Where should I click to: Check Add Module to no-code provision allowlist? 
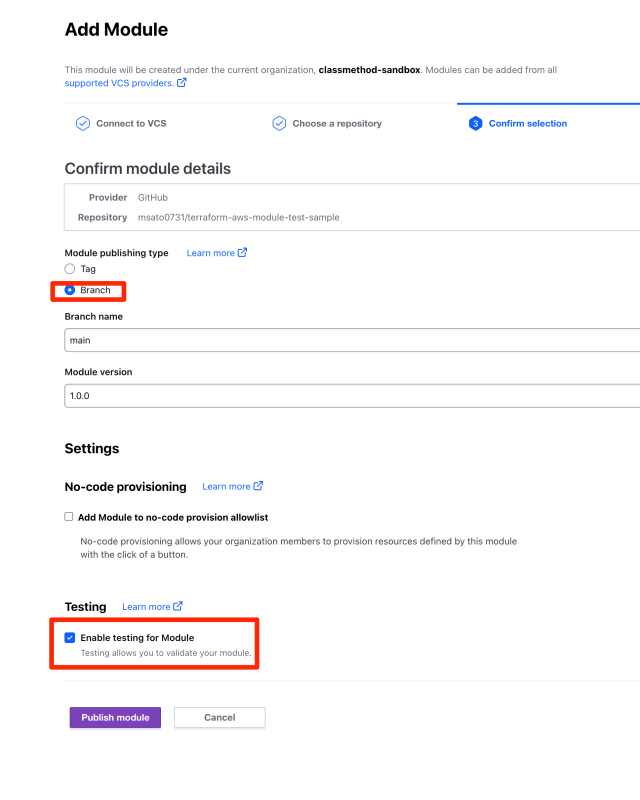(68, 516)
